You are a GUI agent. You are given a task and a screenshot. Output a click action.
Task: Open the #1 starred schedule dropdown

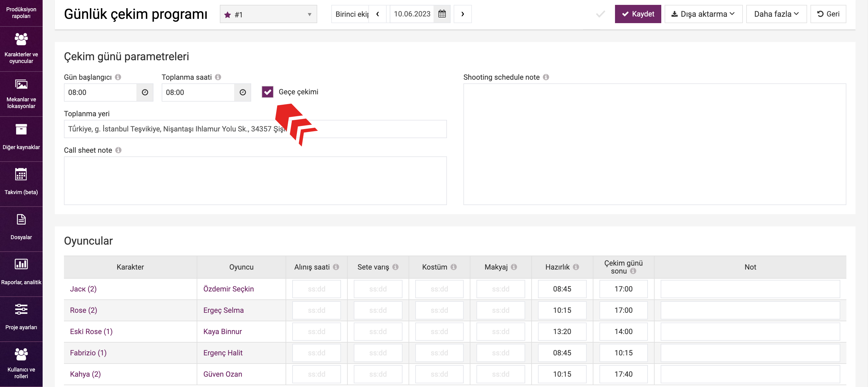[x=268, y=14]
